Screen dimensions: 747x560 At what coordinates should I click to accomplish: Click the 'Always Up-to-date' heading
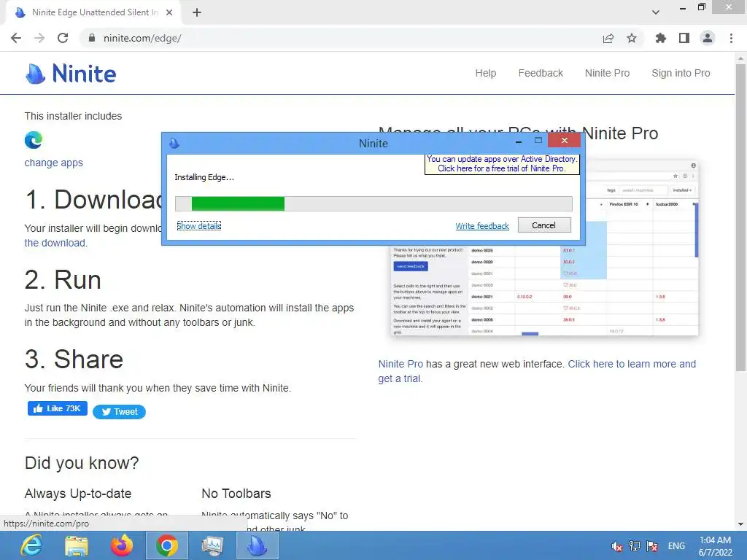pyautogui.click(x=77, y=494)
